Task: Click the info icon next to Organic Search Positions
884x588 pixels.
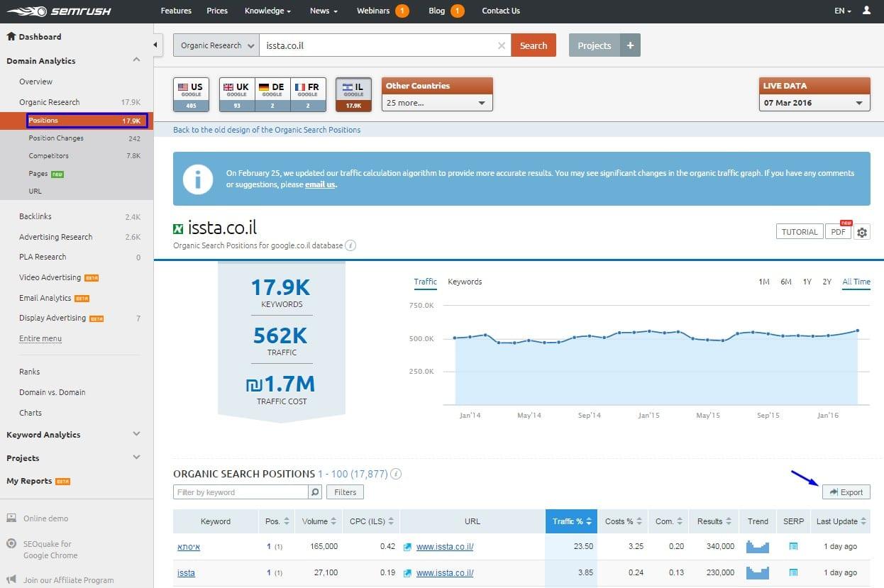Action: click(x=396, y=474)
